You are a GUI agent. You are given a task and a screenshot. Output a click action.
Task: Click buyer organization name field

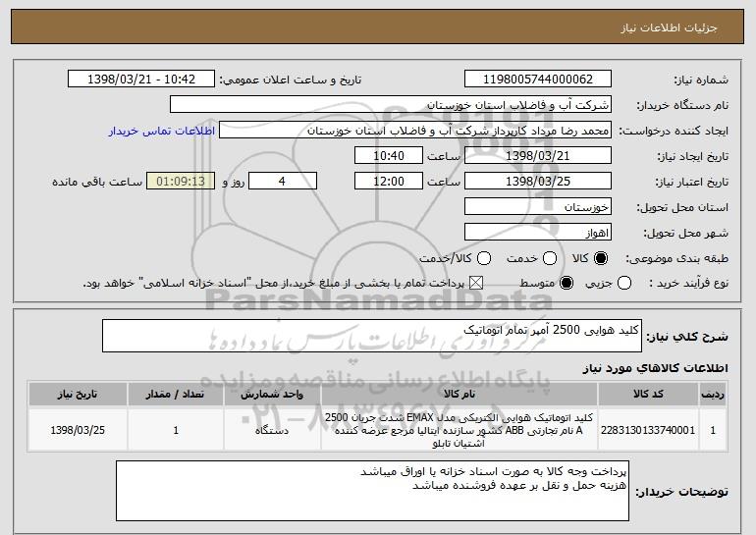(x=391, y=105)
